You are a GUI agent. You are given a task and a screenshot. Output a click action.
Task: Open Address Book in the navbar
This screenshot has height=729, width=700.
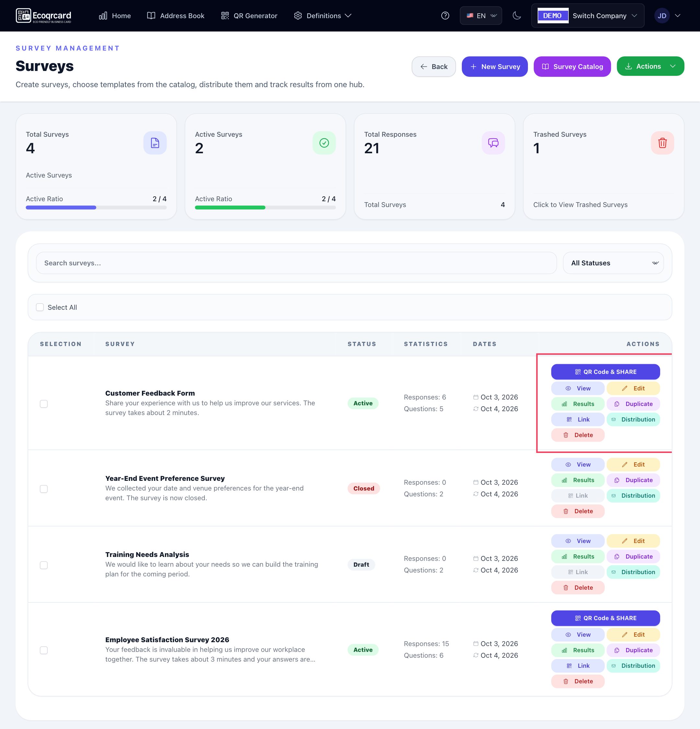[176, 16]
